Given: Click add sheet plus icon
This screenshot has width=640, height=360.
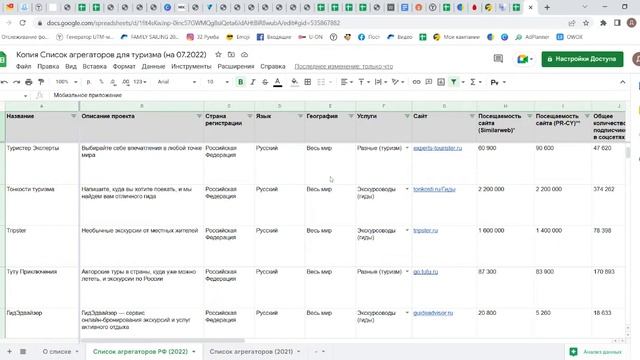Looking at the screenshot, I should tap(9, 351).
